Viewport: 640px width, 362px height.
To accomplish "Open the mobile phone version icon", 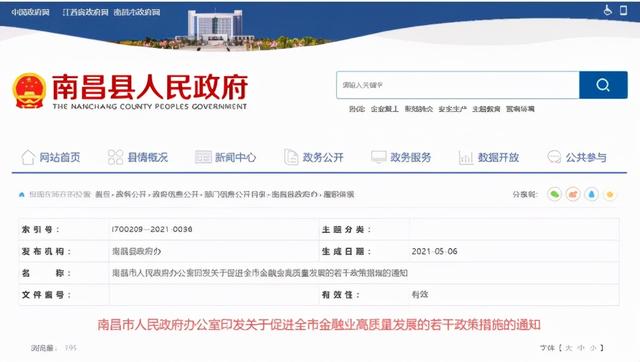I will [x=623, y=10].
